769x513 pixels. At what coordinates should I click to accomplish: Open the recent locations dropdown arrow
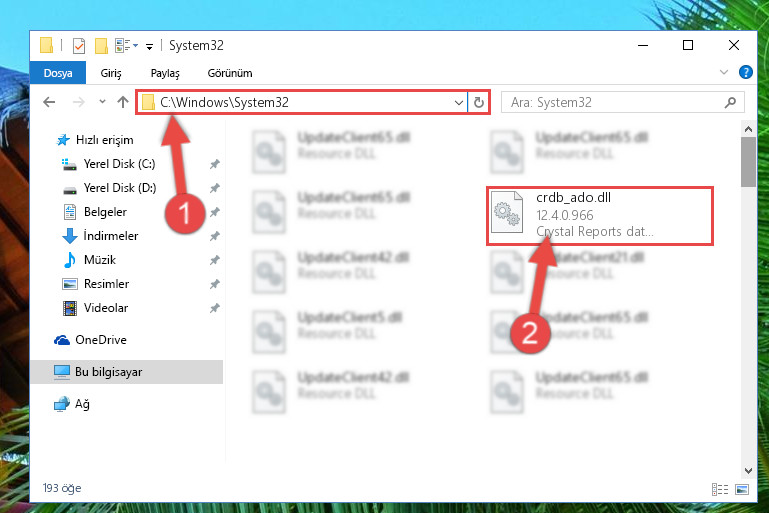[102, 102]
